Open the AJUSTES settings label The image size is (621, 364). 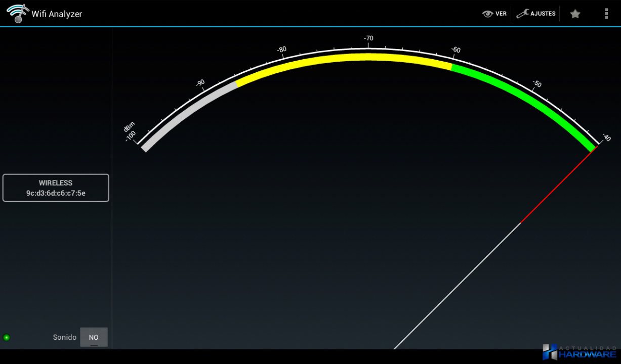pos(543,14)
